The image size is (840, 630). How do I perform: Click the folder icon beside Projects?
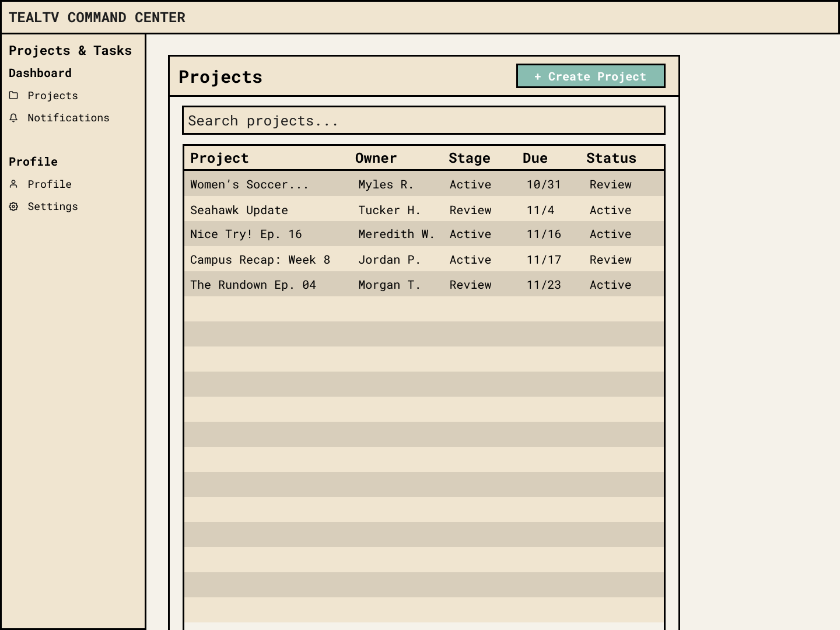click(x=13, y=95)
